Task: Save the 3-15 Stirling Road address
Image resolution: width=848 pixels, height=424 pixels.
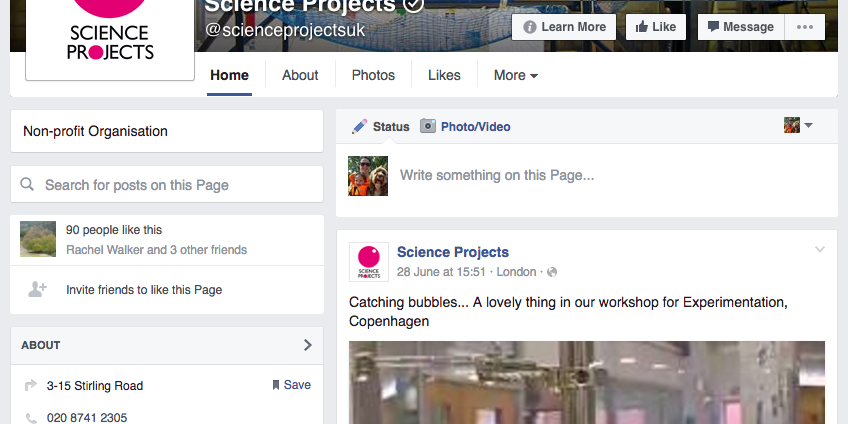Action: pyautogui.click(x=291, y=385)
